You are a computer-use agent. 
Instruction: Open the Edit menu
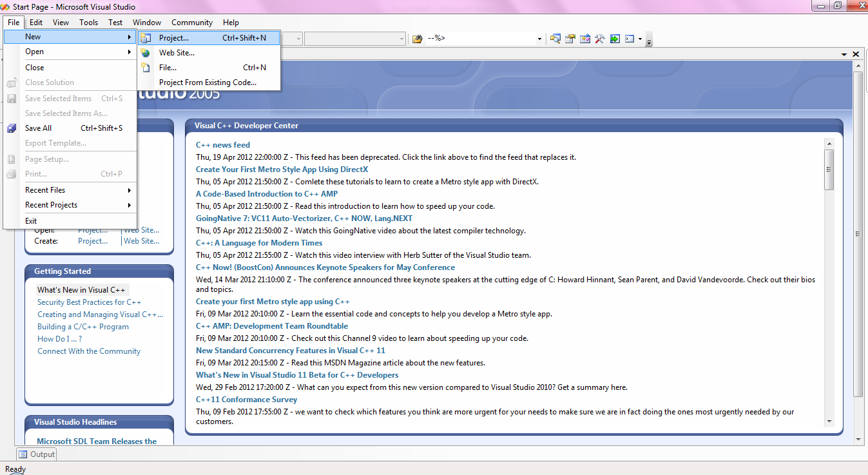(36, 22)
